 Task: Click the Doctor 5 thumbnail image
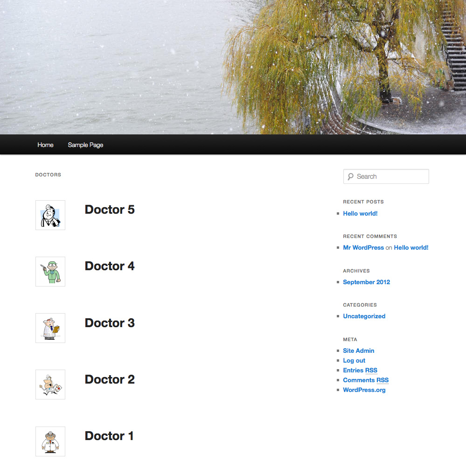click(50, 215)
